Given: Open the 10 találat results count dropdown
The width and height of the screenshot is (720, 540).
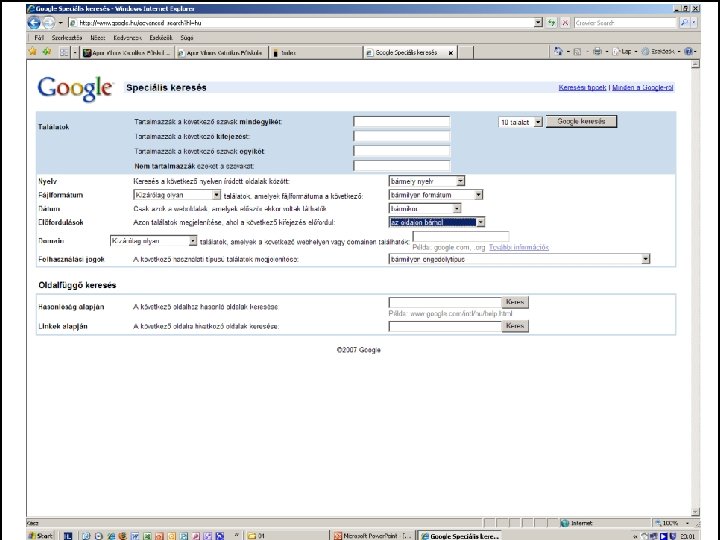Looking at the screenshot, I should click(521, 122).
